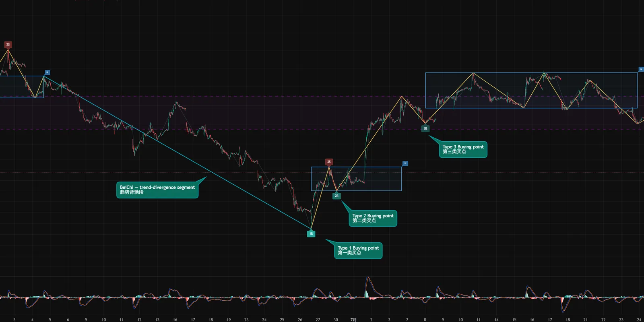Select the 3S marker beside the 2B label
Image resolution: width=644 pixels, height=322 pixels.
click(x=329, y=162)
